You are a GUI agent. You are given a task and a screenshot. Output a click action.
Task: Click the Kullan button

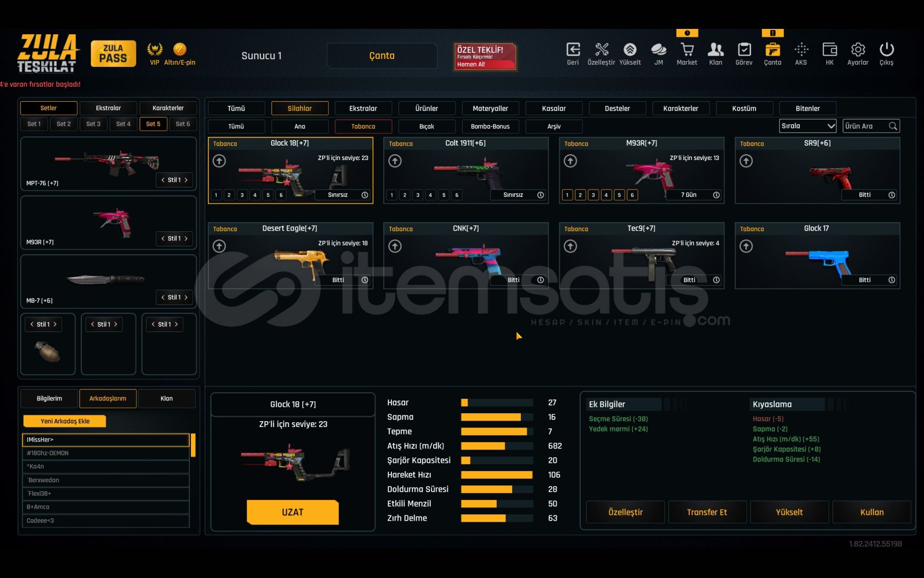tap(872, 512)
